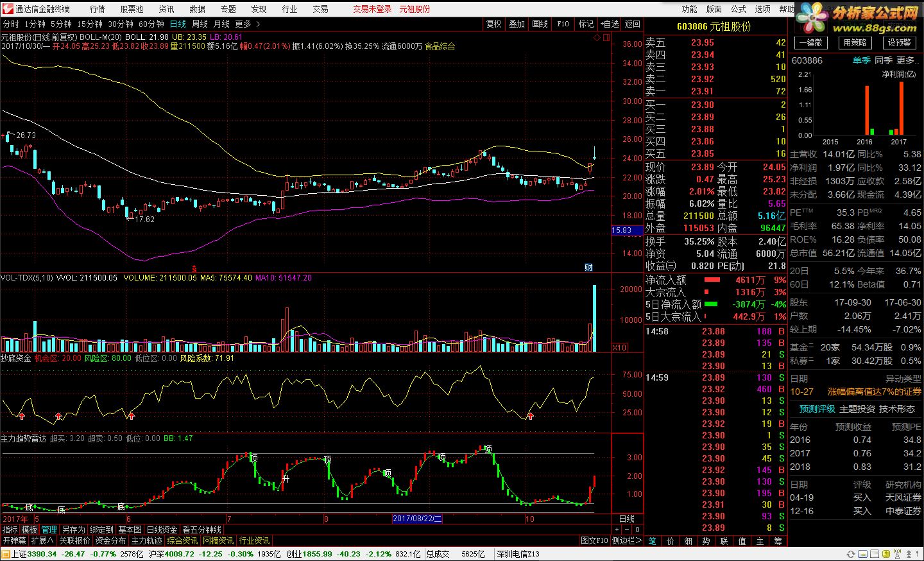Image resolution: width=924 pixels, height=561 pixels.
Task: Switch to the 技术形态 tab
Action: click(x=897, y=409)
